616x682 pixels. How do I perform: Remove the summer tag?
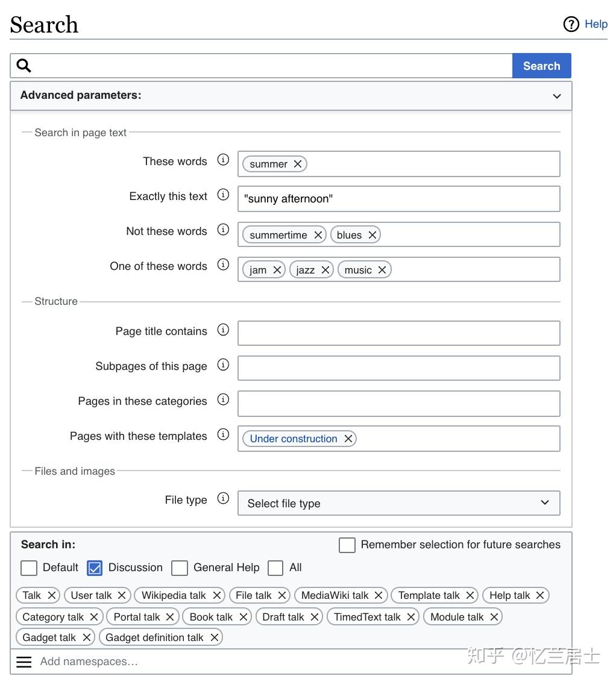[x=298, y=164]
